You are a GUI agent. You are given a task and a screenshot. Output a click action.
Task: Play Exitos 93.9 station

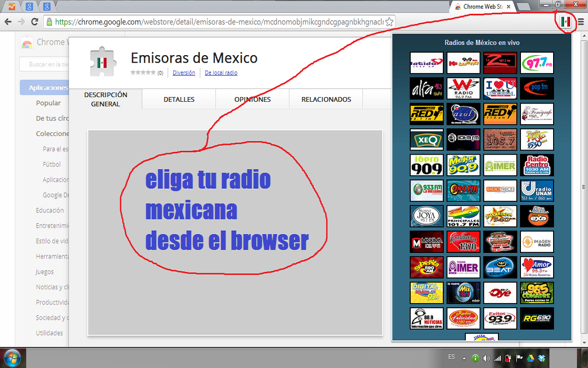coord(500,318)
